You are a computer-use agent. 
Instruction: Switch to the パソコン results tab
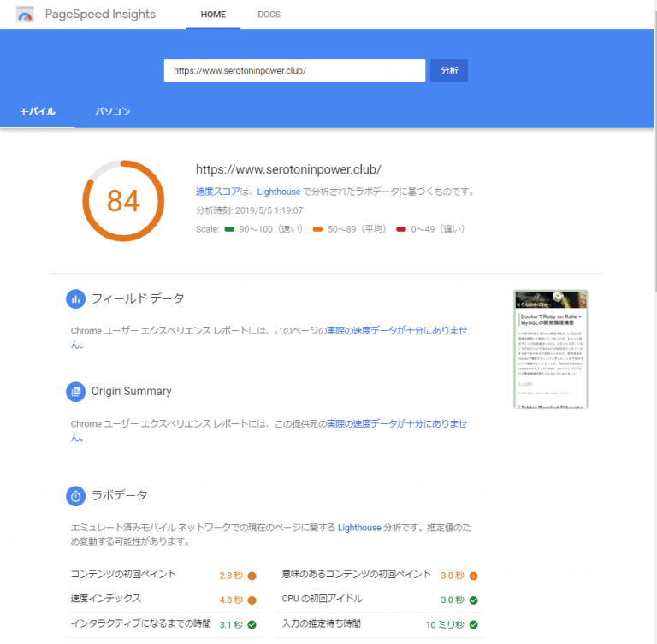tap(112, 111)
